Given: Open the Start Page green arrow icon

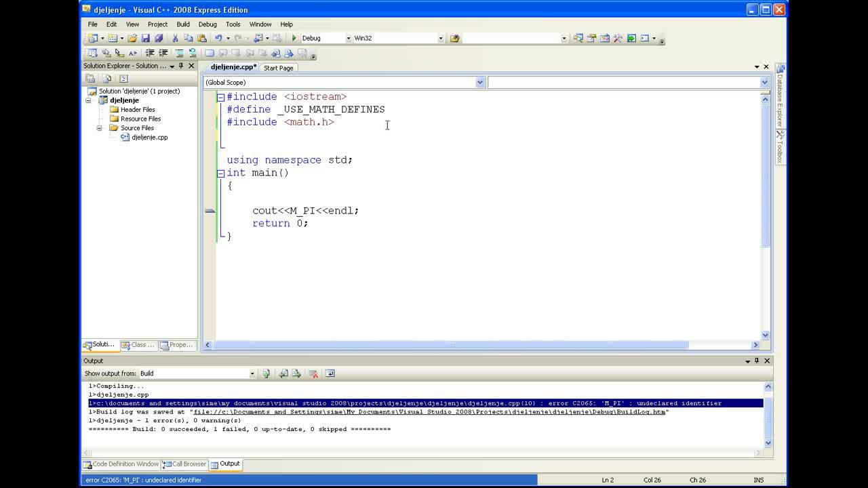Looking at the screenshot, I should click(631, 38).
